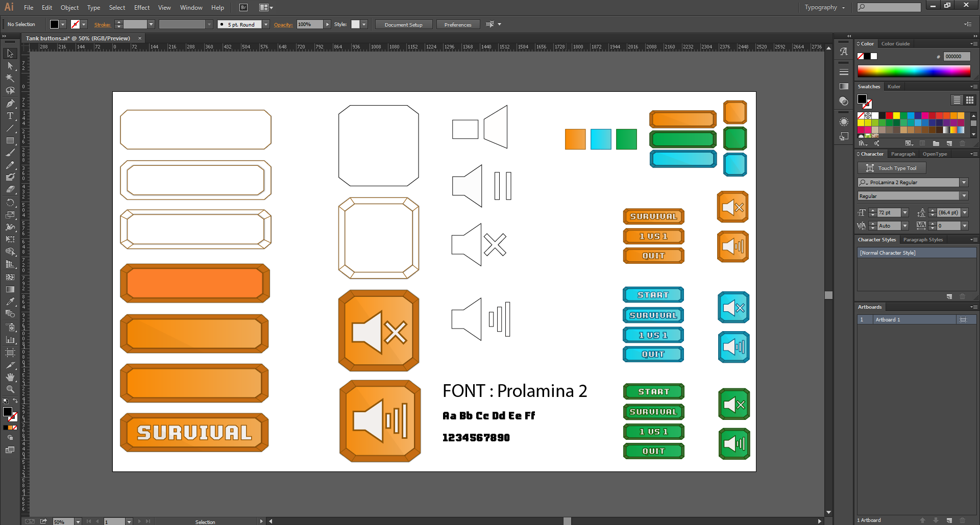Activate the Shape Builder tool
980x525 pixels.
point(10,252)
